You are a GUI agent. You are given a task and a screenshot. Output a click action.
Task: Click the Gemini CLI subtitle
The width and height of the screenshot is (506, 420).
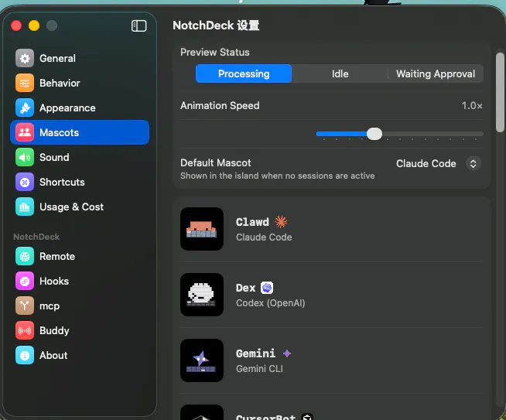click(259, 369)
